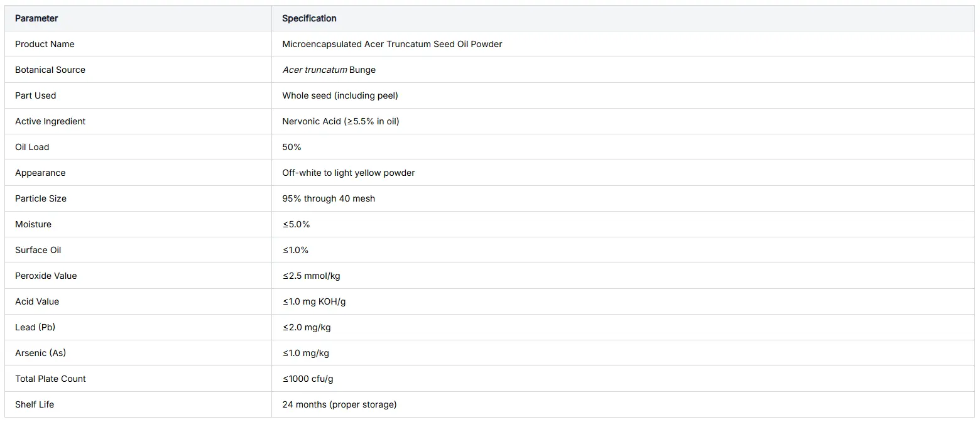Click the Parameter column header
The image size is (980, 422).
tap(36, 18)
